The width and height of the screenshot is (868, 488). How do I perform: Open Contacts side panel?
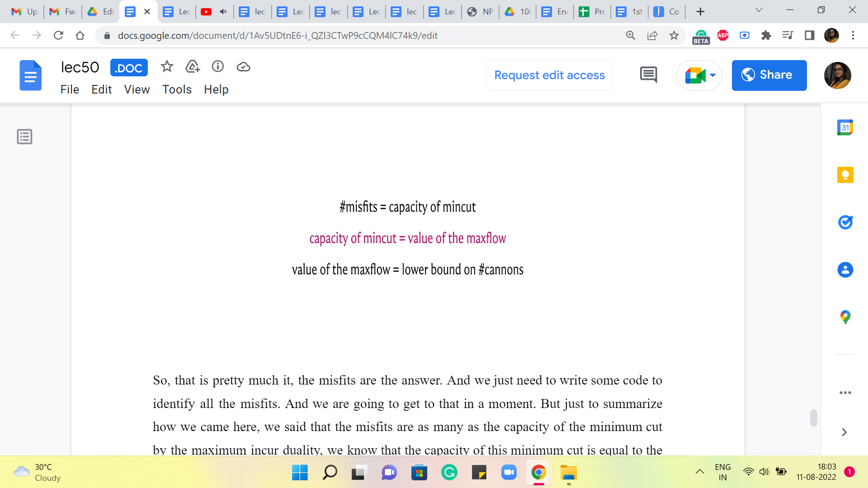(844, 270)
